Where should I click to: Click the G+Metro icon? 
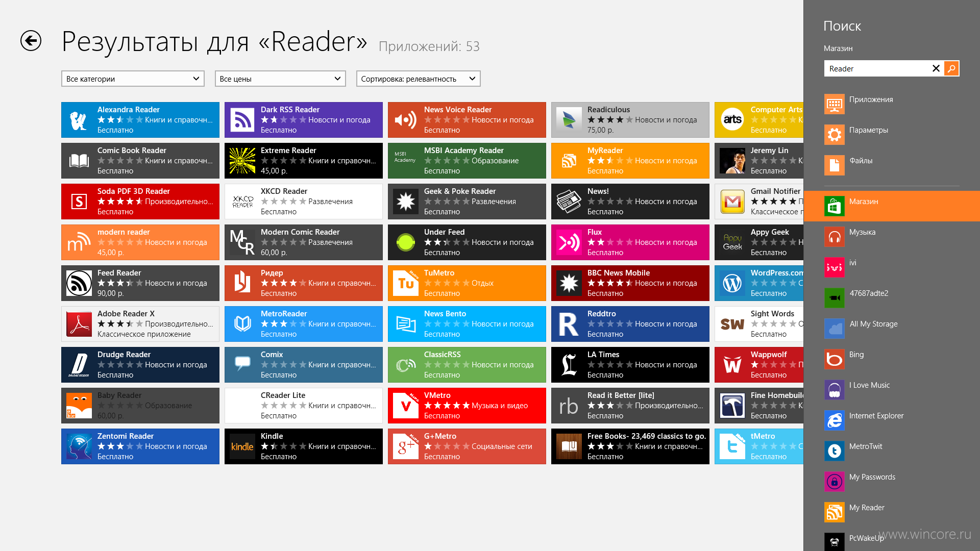click(x=406, y=446)
